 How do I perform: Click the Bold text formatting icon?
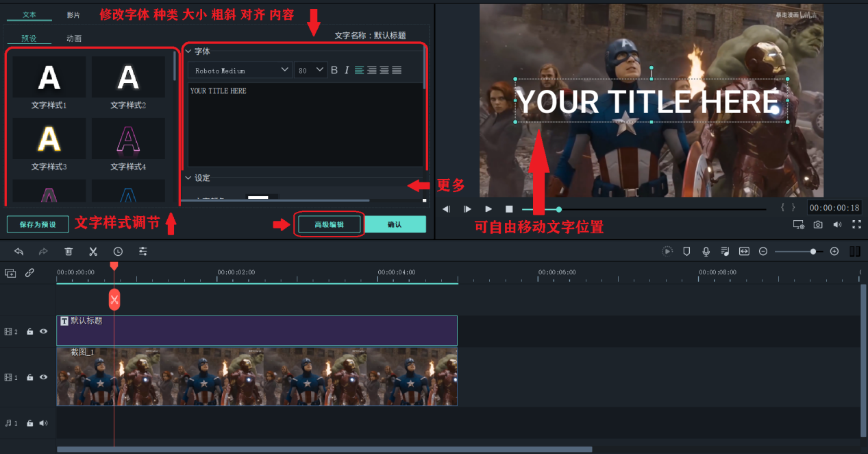(334, 70)
